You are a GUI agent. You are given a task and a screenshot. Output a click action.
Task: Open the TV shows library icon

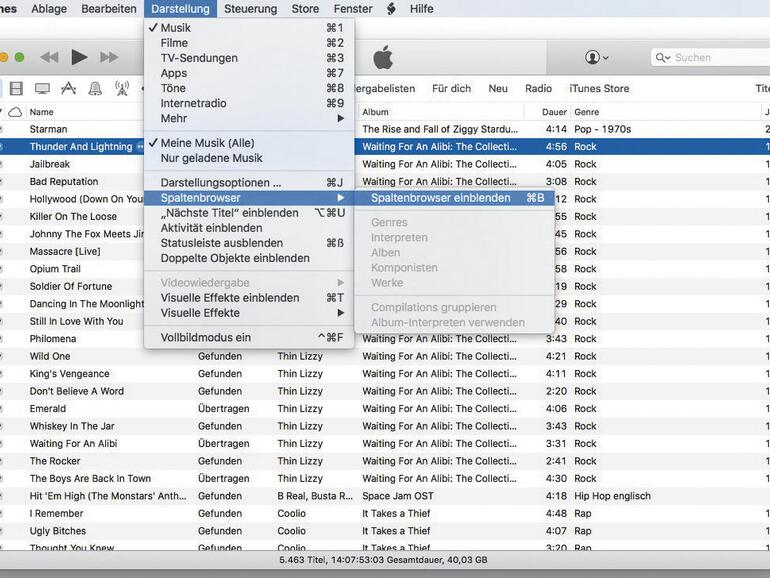point(42,89)
